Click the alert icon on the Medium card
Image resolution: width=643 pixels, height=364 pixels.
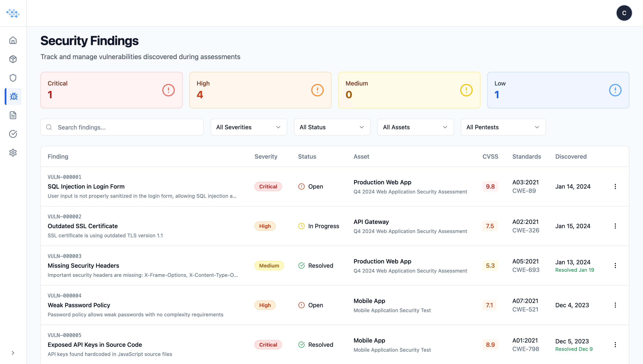point(466,90)
